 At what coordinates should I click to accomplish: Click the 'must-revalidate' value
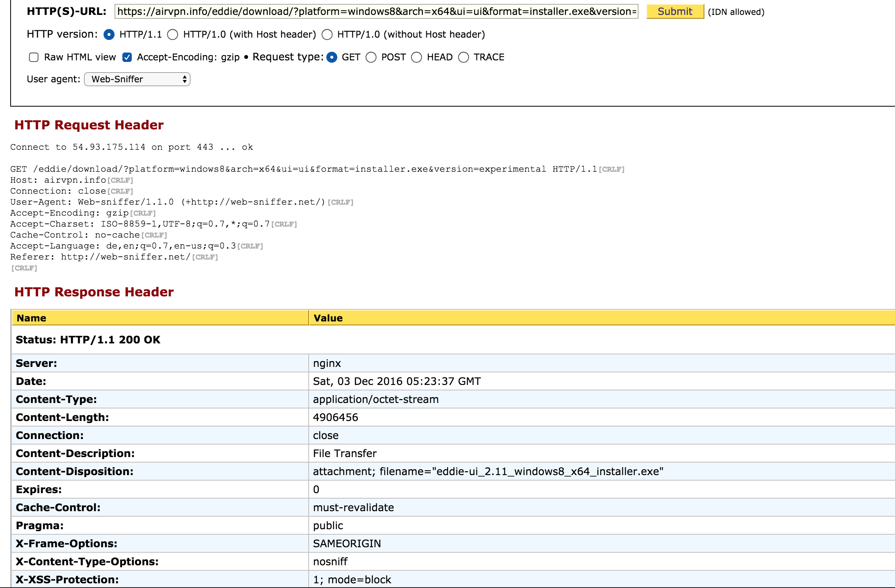[353, 508]
